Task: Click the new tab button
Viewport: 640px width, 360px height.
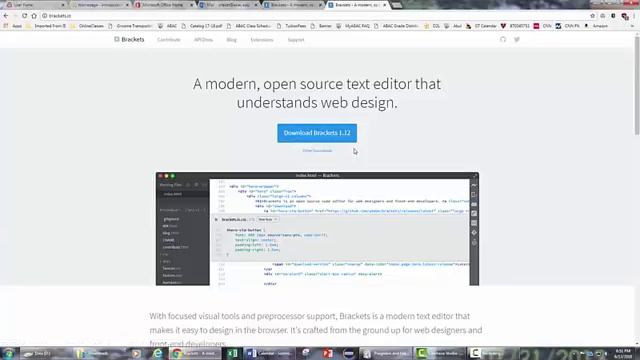Action: (396, 5)
